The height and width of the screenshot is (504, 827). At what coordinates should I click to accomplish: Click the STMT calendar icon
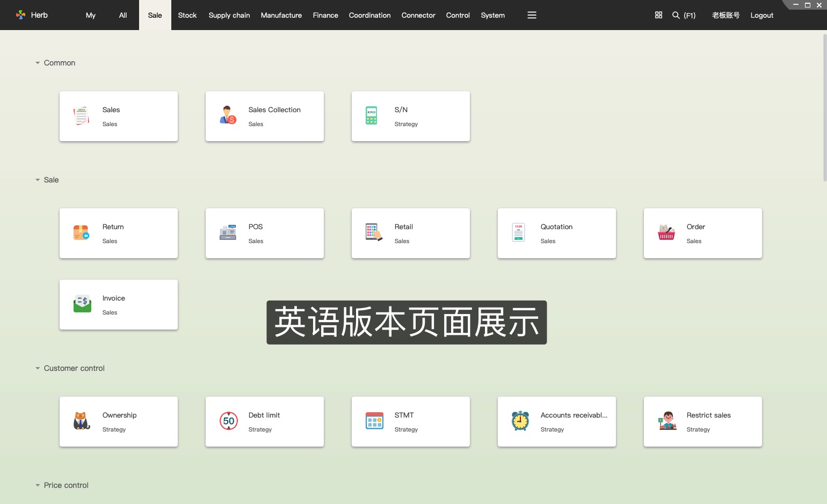pyautogui.click(x=374, y=421)
